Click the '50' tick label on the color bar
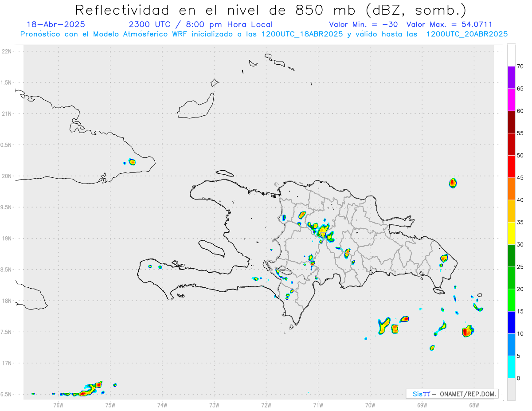Image resolution: width=532 pixels, height=411 pixels. click(520, 156)
